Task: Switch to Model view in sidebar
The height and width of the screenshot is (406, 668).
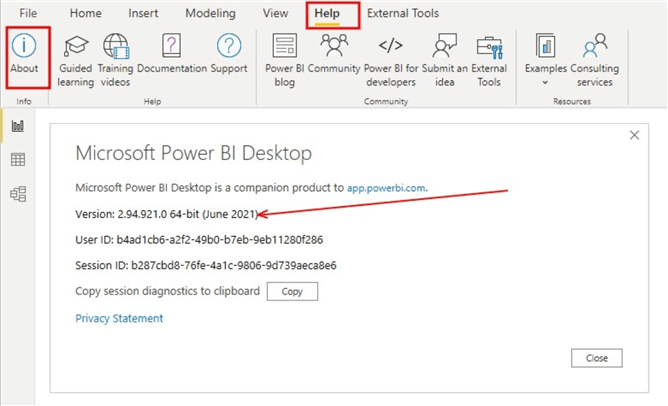Action: (18, 194)
